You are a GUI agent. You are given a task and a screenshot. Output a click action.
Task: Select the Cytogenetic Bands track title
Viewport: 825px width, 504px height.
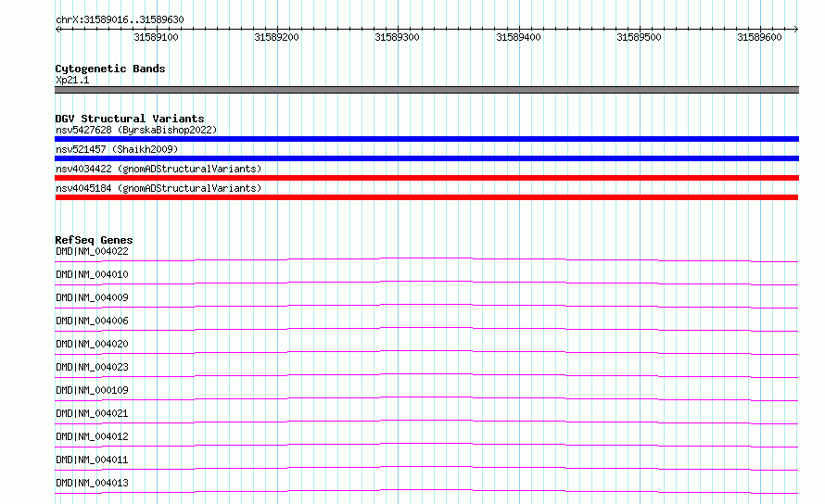[110, 69]
